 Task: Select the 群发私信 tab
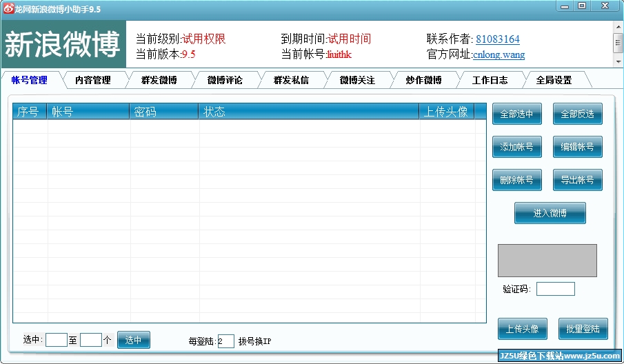291,80
